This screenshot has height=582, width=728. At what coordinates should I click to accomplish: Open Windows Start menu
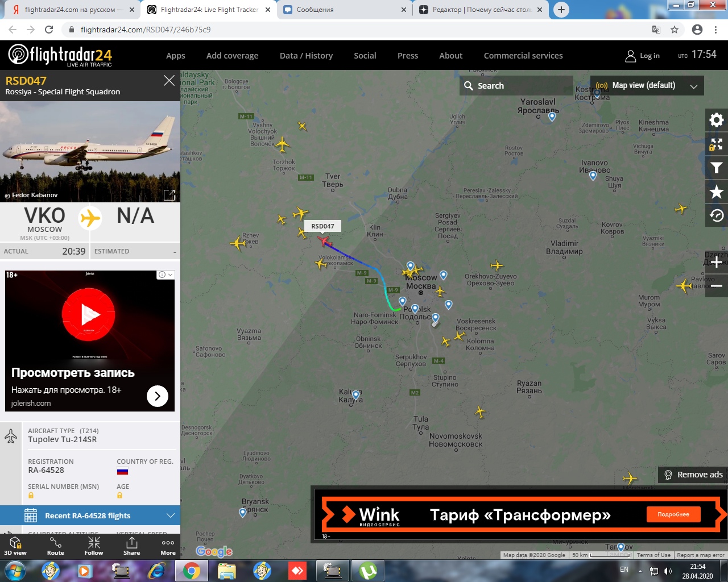15,570
